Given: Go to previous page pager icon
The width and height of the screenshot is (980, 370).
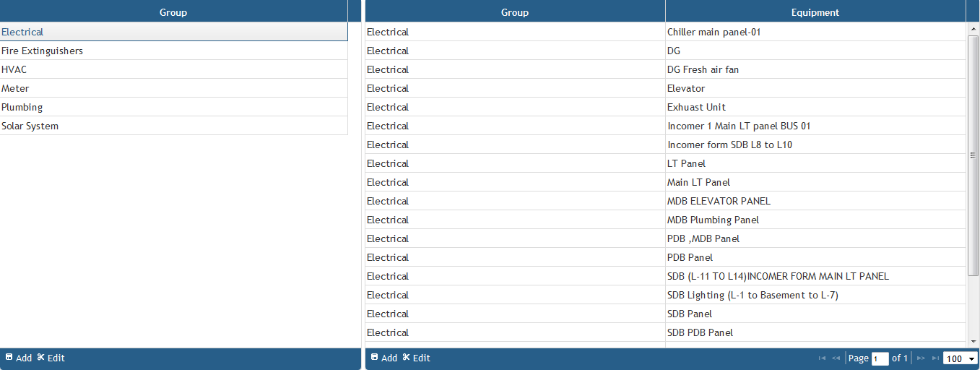Looking at the screenshot, I should [836, 358].
